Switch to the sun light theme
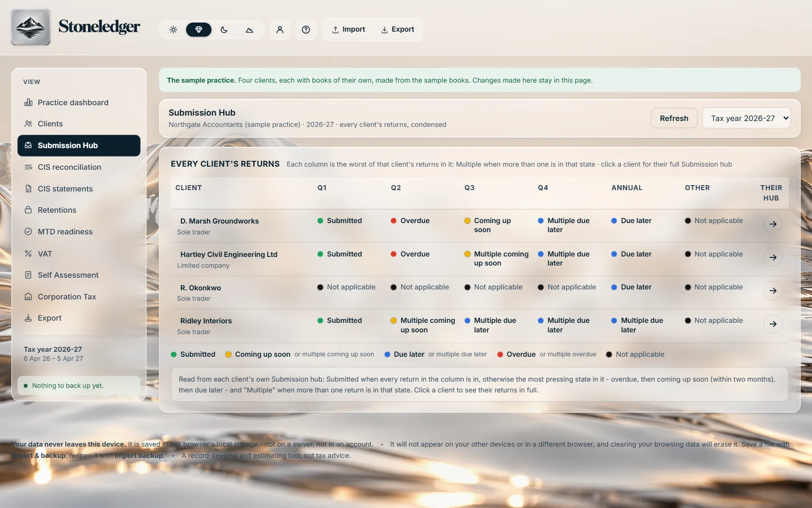This screenshot has width=812, height=508. point(173,30)
